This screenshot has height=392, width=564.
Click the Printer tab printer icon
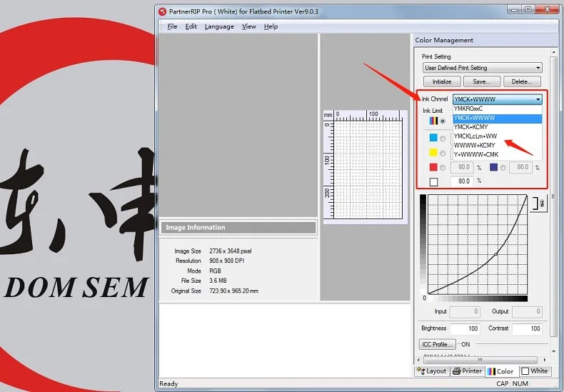tap(456, 371)
